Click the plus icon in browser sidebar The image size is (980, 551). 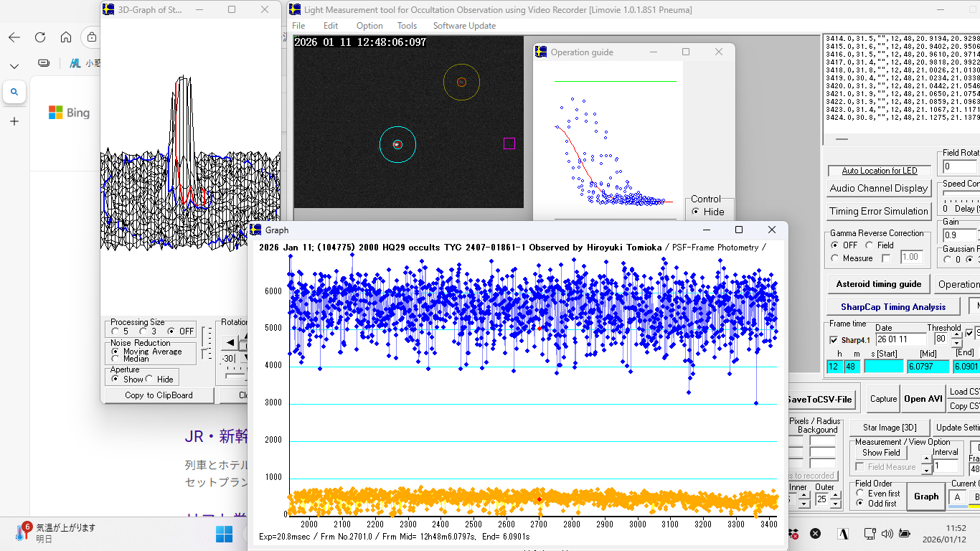pyautogui.click(x=14, y=121)
